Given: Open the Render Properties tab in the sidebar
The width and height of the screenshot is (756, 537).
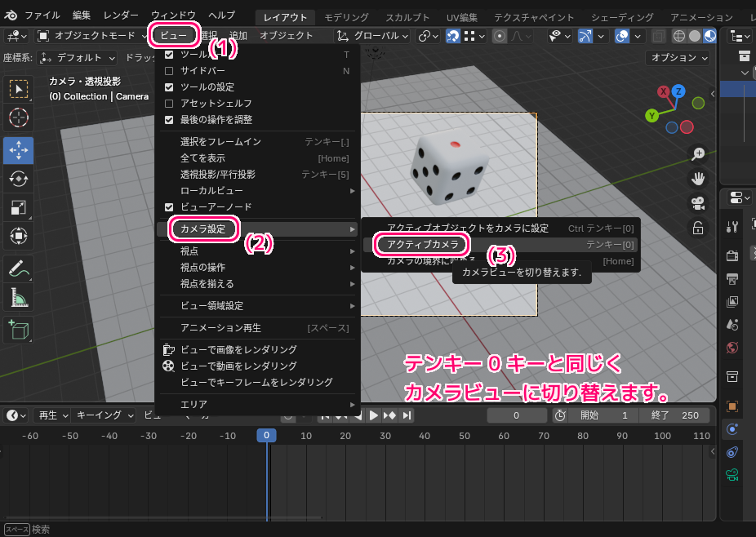Looking at the screenshot, I should click(x=732, y=255).
